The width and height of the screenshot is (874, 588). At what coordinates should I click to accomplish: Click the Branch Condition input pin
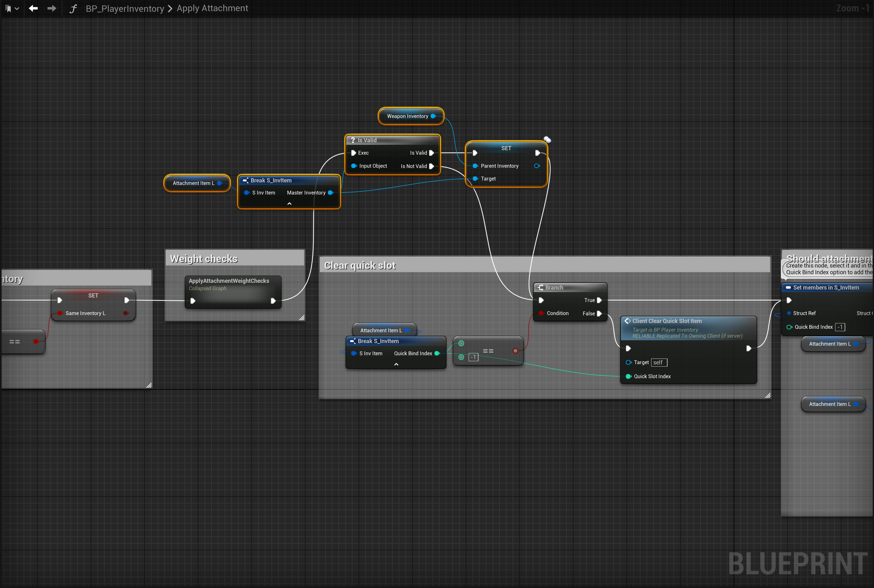(x=541, y=313)
